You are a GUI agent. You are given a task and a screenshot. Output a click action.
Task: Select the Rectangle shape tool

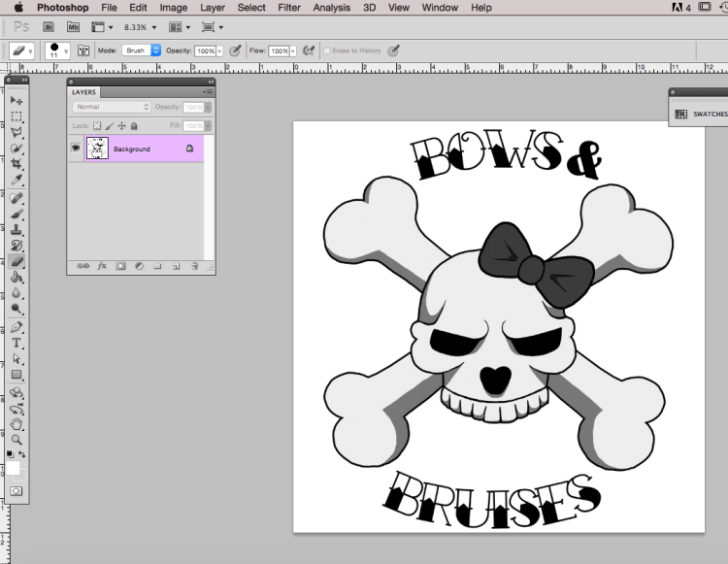point(17,375)
